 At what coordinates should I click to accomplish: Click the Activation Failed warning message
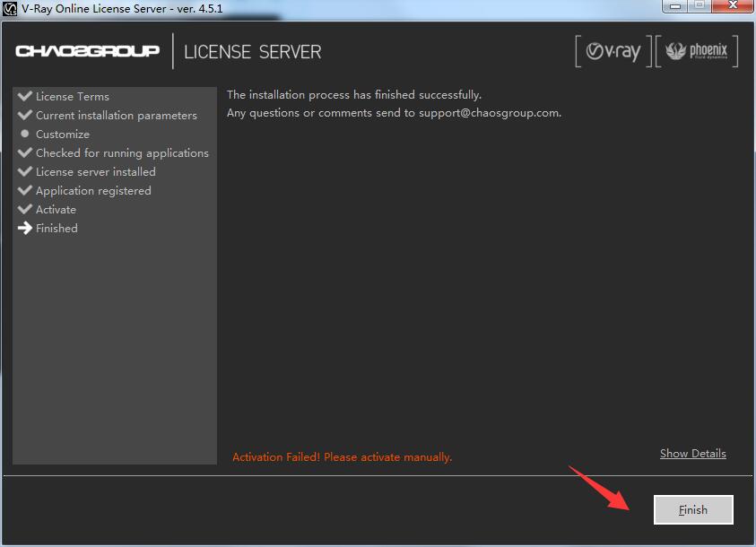click(343, 456)
